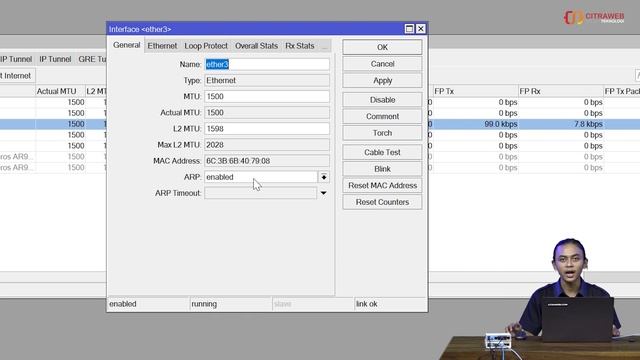Expand the ARP Timeout field arrow
The height and width of the screenshot is (360, 640).
click(323, 193)
